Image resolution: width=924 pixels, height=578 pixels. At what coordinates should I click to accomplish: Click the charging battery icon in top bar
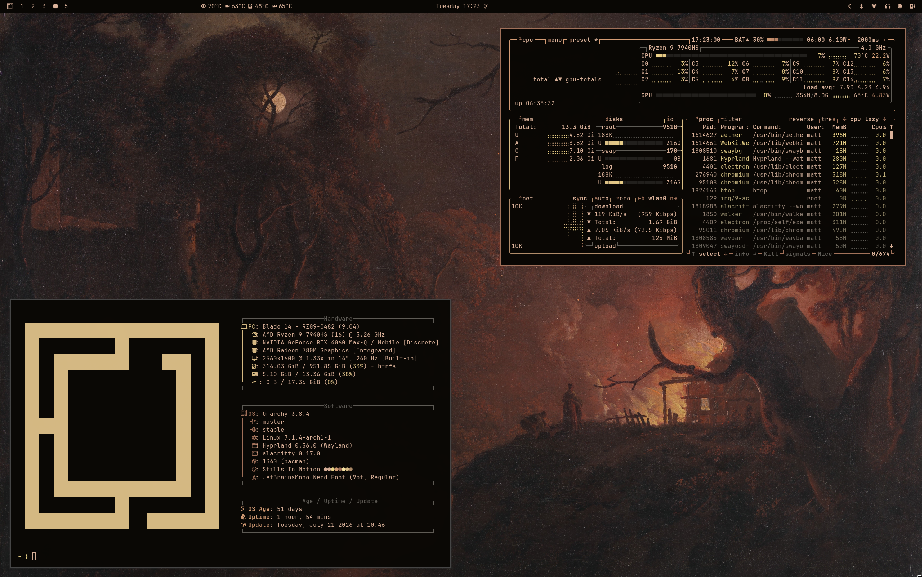point(912,6)
